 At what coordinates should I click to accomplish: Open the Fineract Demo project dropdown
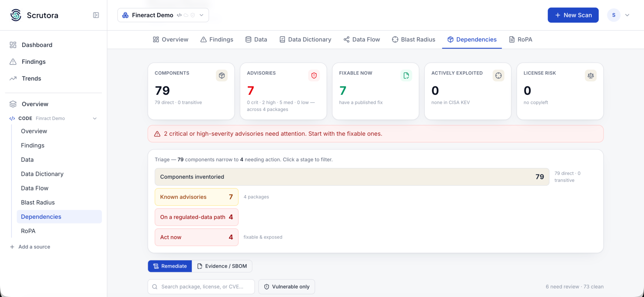click(x=163, y=15)
